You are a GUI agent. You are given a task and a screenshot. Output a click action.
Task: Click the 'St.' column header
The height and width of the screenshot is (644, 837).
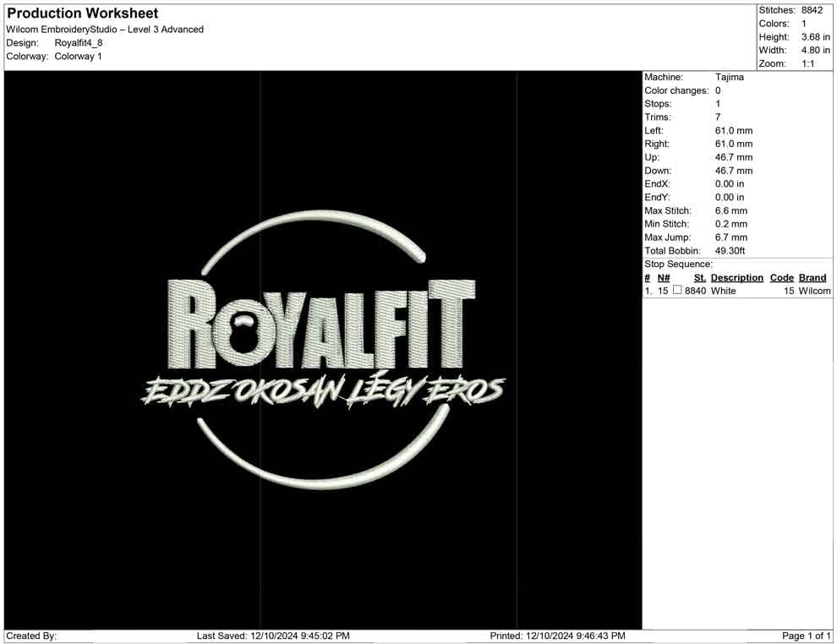coord(700,277)
